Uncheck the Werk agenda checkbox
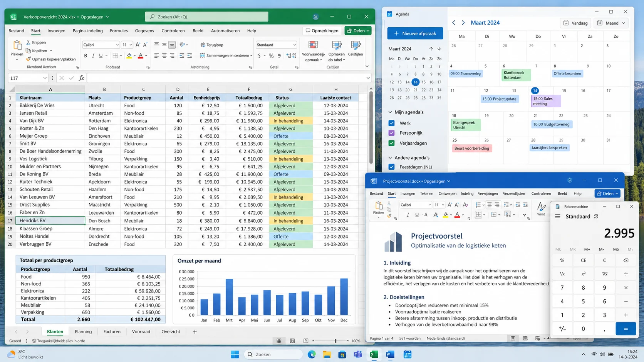Image resolution: width=644 pixels, height=362 pixels. 392,123
